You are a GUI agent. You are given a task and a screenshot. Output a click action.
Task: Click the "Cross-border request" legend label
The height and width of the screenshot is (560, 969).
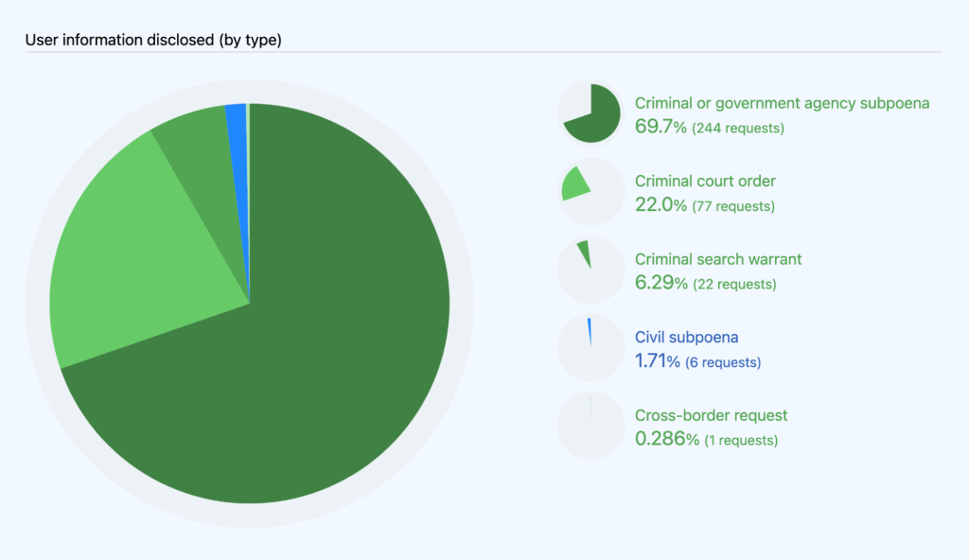[x=711, y=415]
